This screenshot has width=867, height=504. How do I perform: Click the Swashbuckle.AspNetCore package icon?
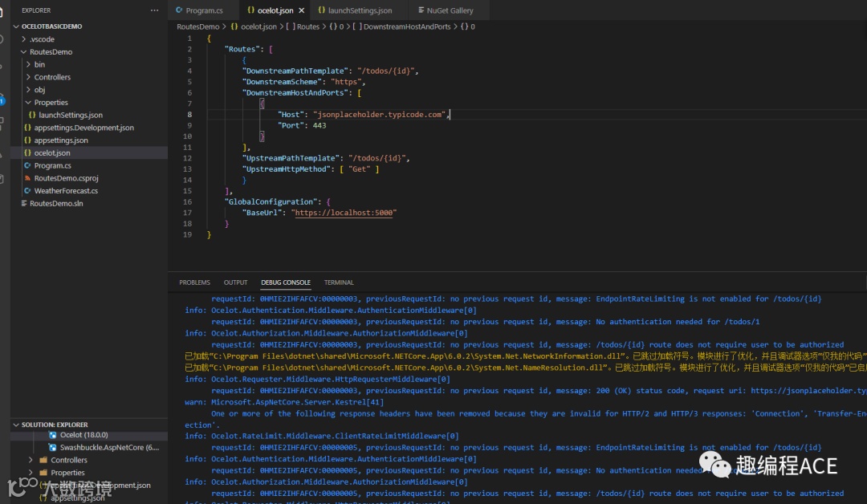tap(53, 447)
